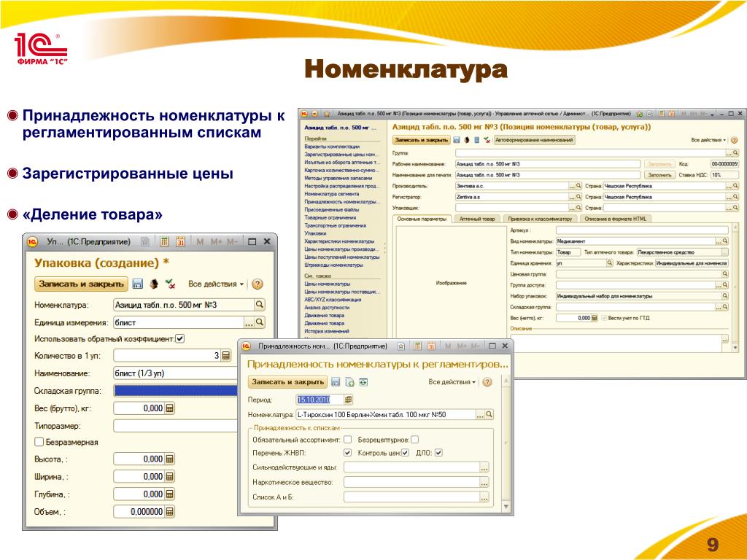The image size is (747, 560).
Task: Click ellipsis selector of Единица измерения field
Action: click(249, 322)
